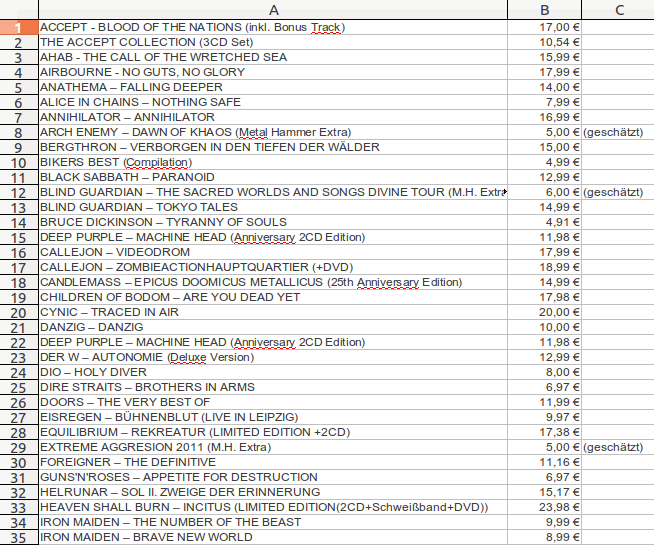Select DOORS – THE VERY BEST OF
The image size is (654, 545).
pos(273,403)
